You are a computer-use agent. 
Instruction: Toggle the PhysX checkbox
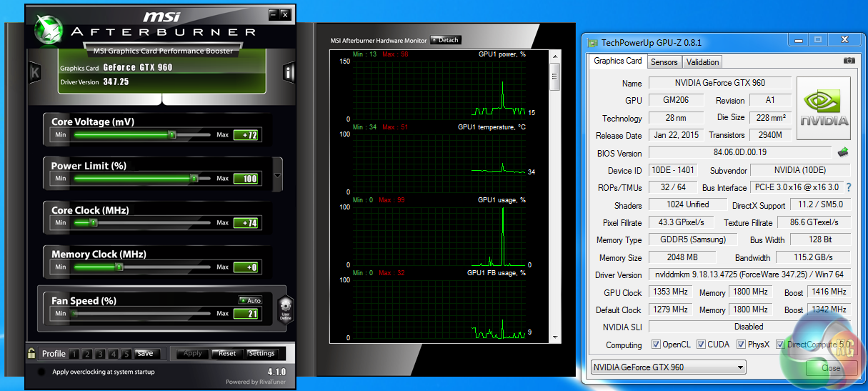point(739,345)
